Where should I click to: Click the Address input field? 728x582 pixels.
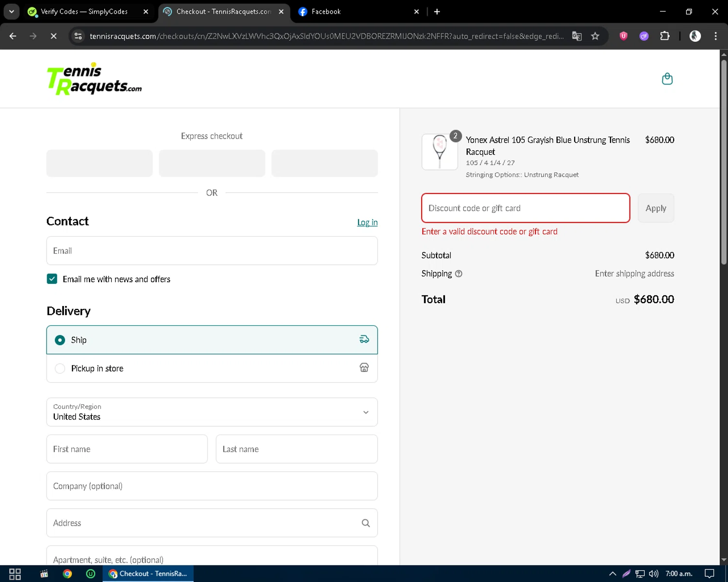tap(212, 523)
